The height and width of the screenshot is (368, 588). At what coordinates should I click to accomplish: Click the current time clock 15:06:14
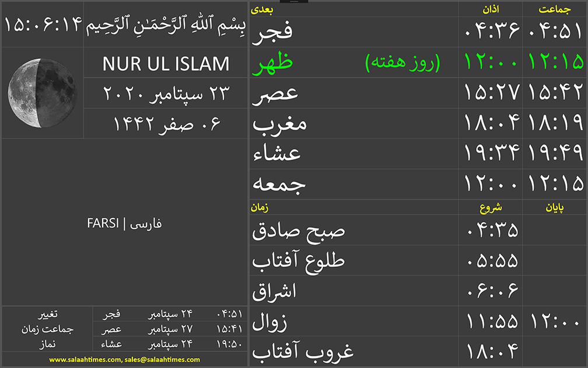point(42,25)
